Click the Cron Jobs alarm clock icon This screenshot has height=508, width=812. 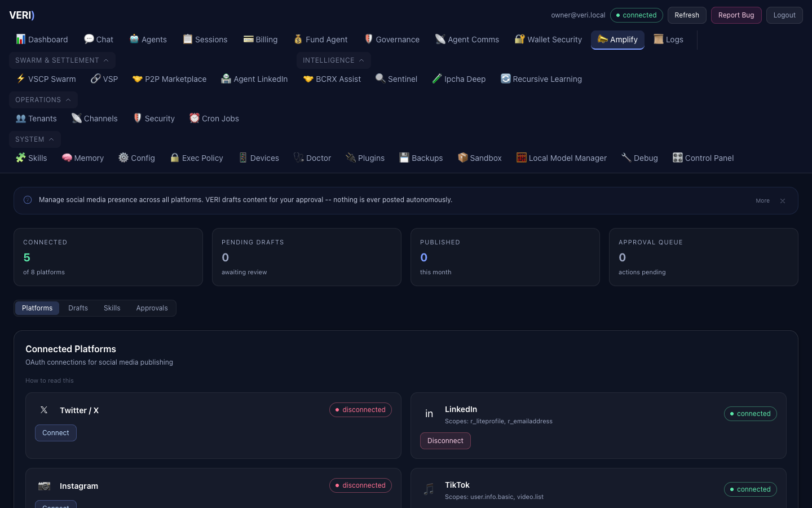click(195, 118)
